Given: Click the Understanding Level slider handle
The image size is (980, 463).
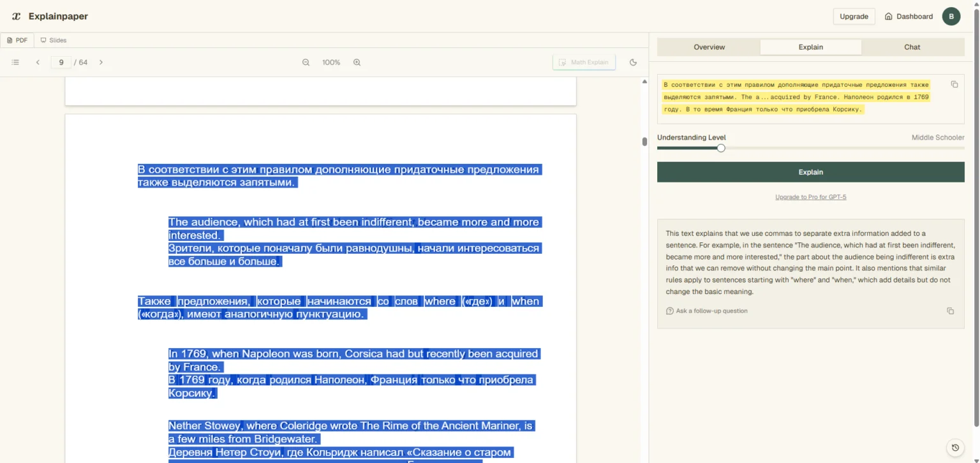Looking at the screenshot, I should 721,148.
